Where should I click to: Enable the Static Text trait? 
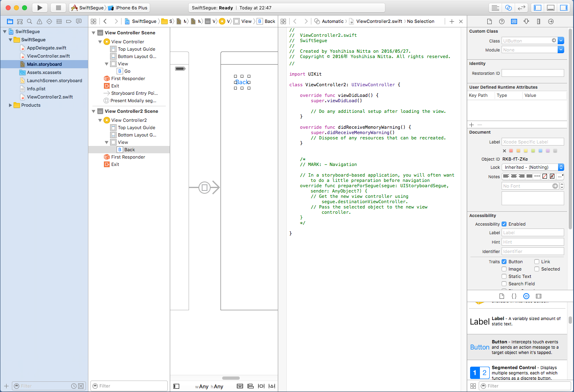pyautogui.click(x=504, y=276)
